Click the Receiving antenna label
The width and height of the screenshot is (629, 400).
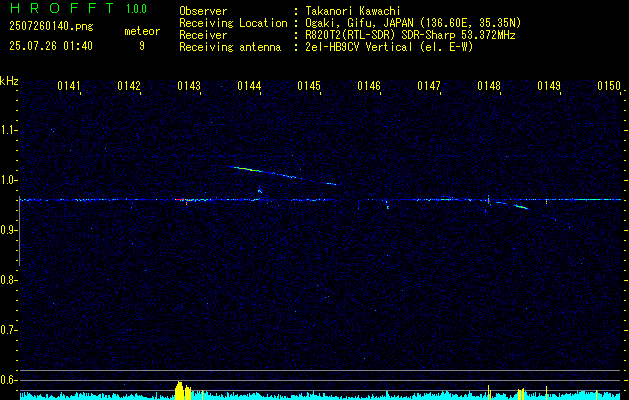point(230,47)
